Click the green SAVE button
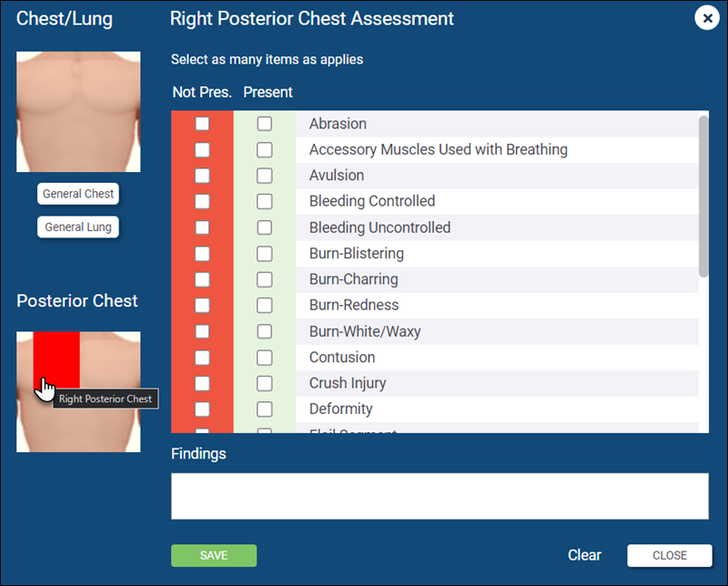This screenshot has height=586, width=728. pyautogui.click(x=214, y=555)
